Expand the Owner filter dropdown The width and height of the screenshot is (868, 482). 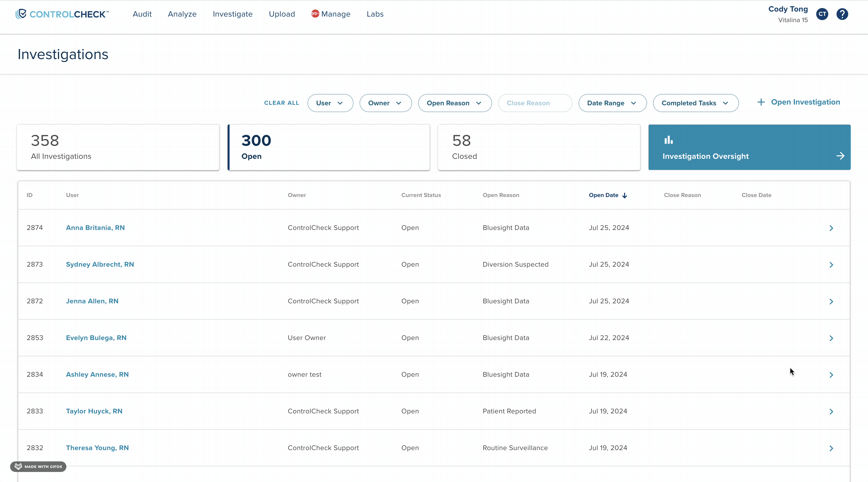click(x=385, y=103)
